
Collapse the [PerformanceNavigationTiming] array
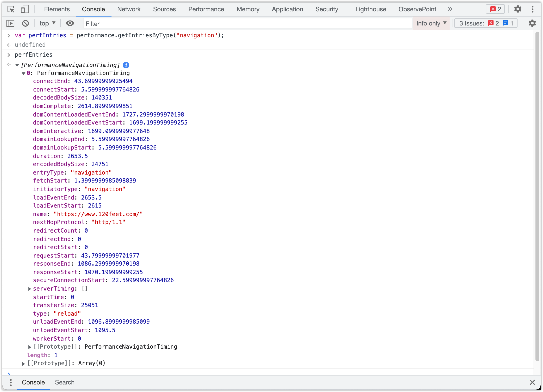17,65
